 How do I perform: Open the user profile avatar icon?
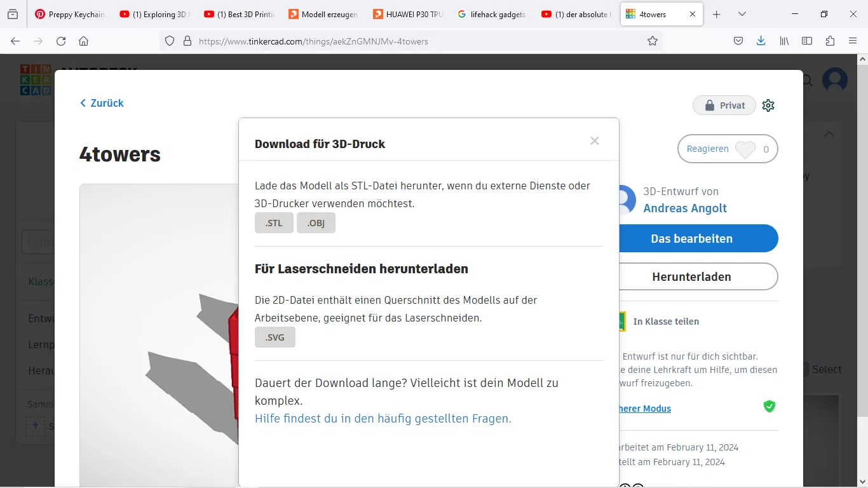835,81
